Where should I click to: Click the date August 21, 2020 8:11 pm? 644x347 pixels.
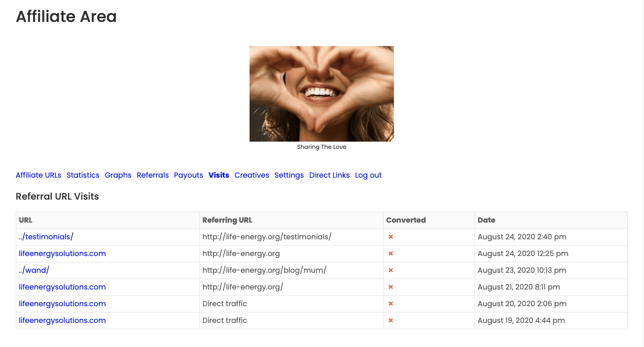tap(519, 287)
